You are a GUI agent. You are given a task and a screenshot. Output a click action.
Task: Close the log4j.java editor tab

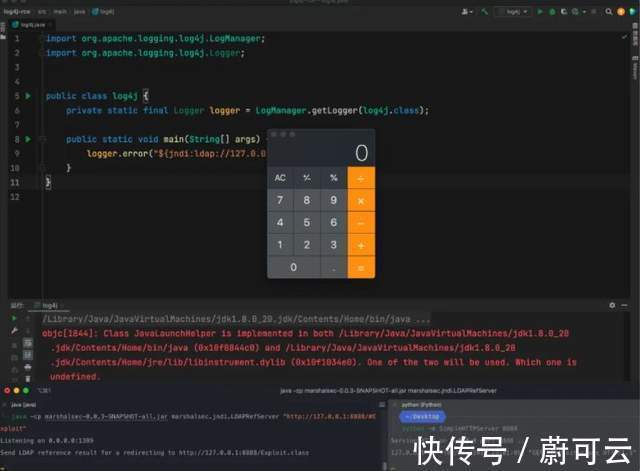pyautogui.click(x=50, y=25)
